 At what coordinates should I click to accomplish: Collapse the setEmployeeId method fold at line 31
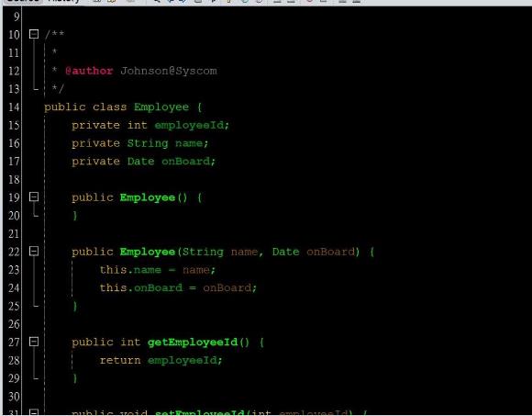(34, 412)
